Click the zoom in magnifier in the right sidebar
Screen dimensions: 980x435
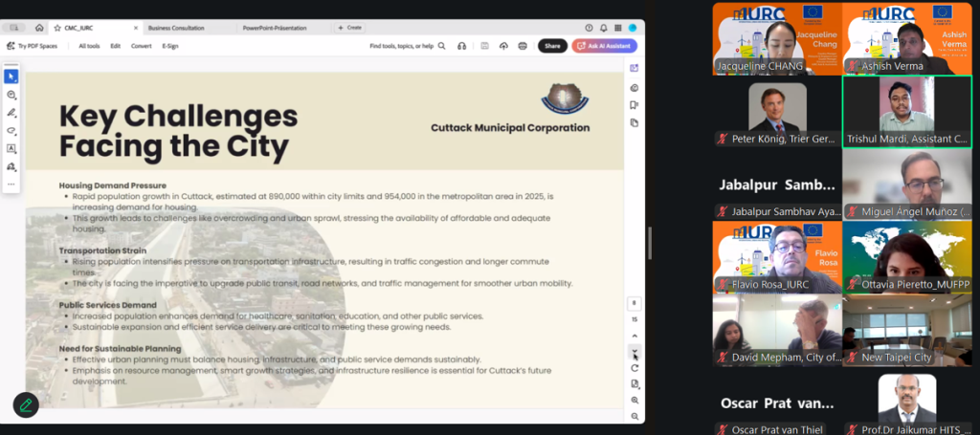coord(635,400)
